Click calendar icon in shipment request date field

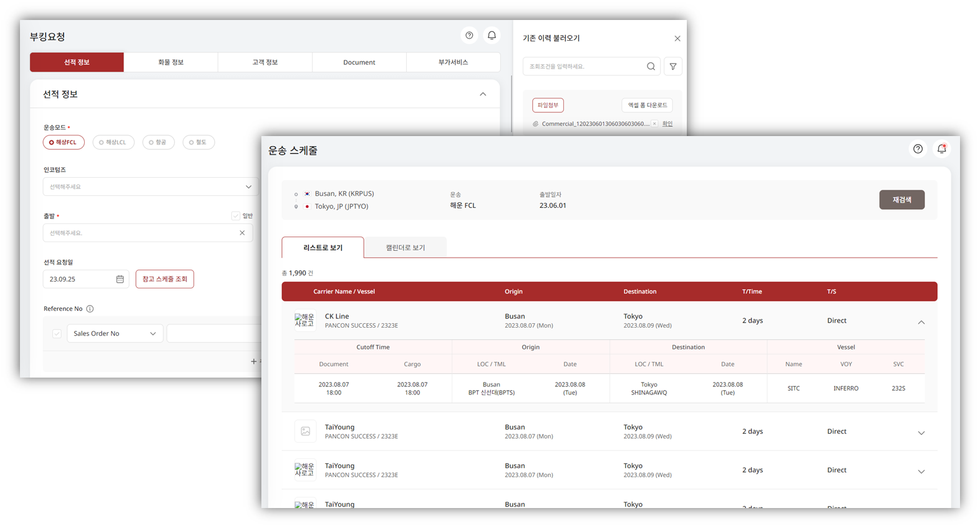pyautogui.click(x=120, y=279)
